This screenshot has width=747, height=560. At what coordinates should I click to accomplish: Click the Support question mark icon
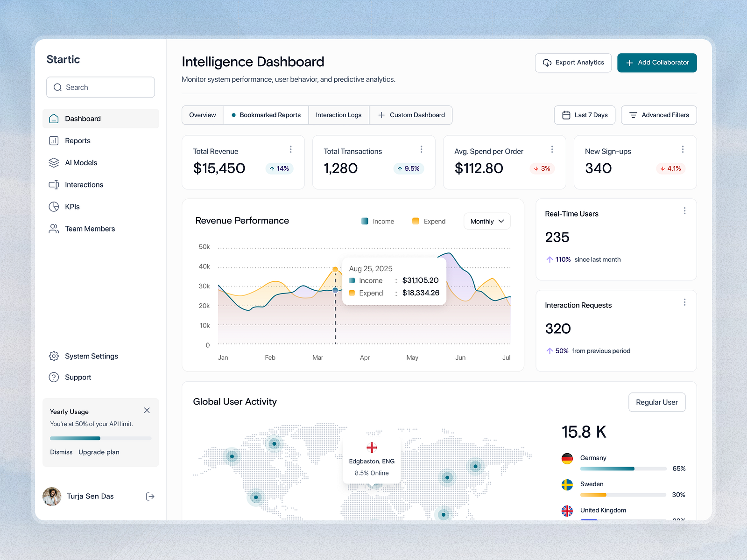click(x=54, y=377)
